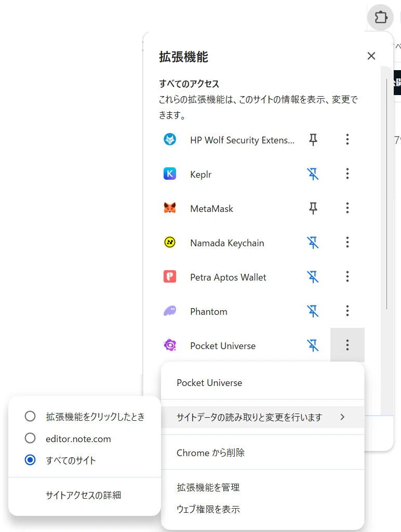This screenshot has height=532, width=401.
Task: Click Pocket Universe name in extension list
Action: [x=223, y=345]
